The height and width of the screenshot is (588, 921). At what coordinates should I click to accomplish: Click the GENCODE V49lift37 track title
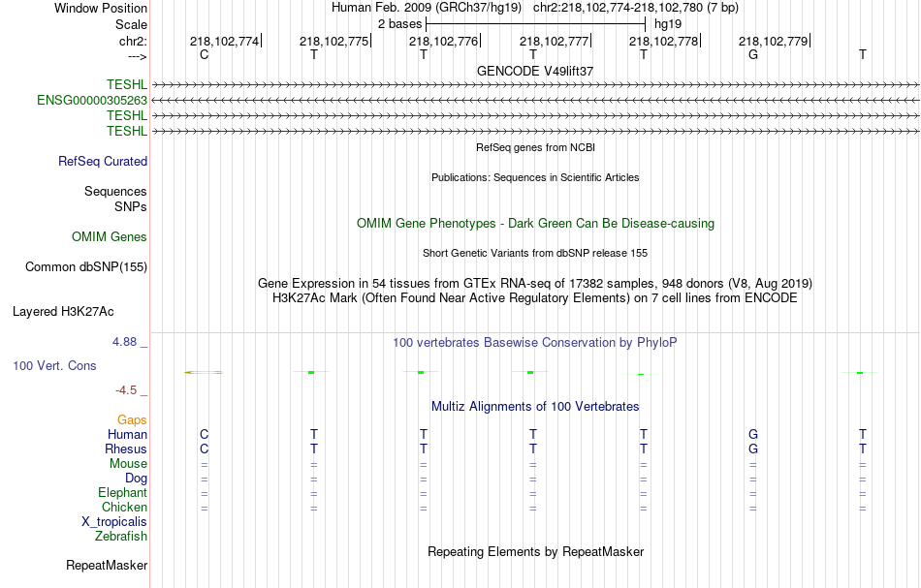pos(535,71)
